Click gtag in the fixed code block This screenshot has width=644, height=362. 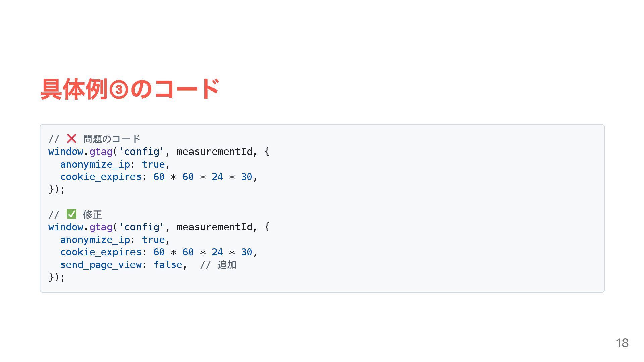(101, 227)
